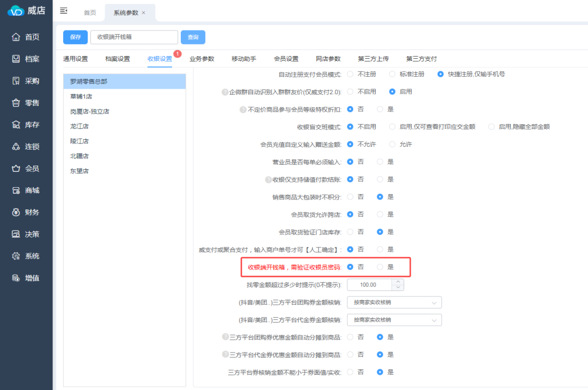This screenshot has height=390, width=588.
Task: Click help icon beside 收银仅支持储值付款结账
Action: click(268, 179)
